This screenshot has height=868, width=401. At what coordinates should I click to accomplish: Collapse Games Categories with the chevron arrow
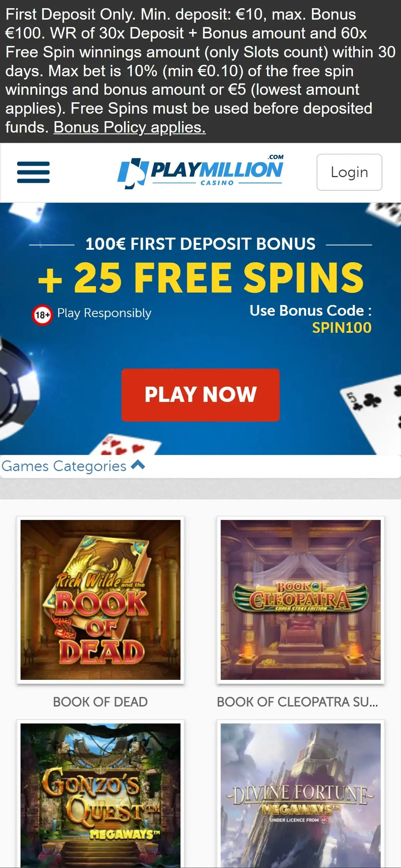pyautogui.click(x=138, y=465)
